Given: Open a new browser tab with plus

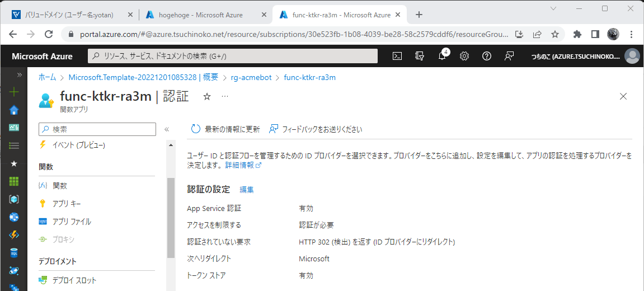Looking at the screenshot, I should pos(419,15).
